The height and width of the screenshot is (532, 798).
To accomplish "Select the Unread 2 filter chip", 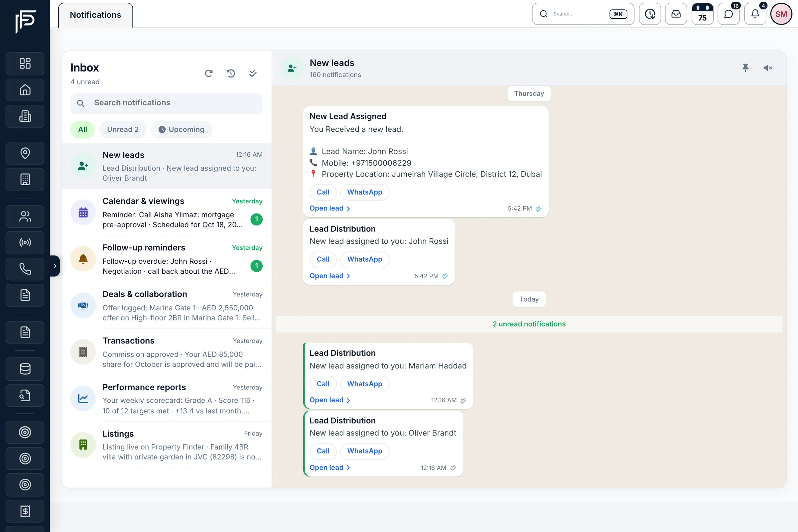I will [122, 129].
